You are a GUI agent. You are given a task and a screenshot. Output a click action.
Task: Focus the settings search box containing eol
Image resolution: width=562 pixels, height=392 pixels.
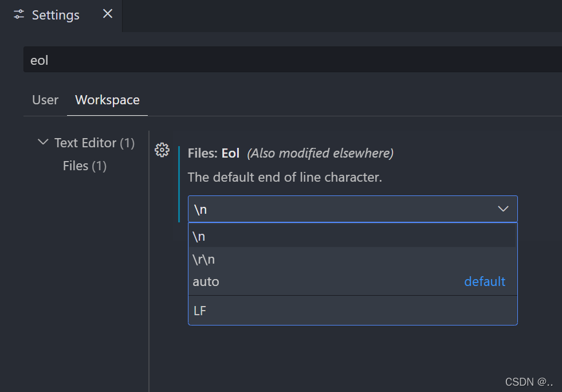[286, 60]
